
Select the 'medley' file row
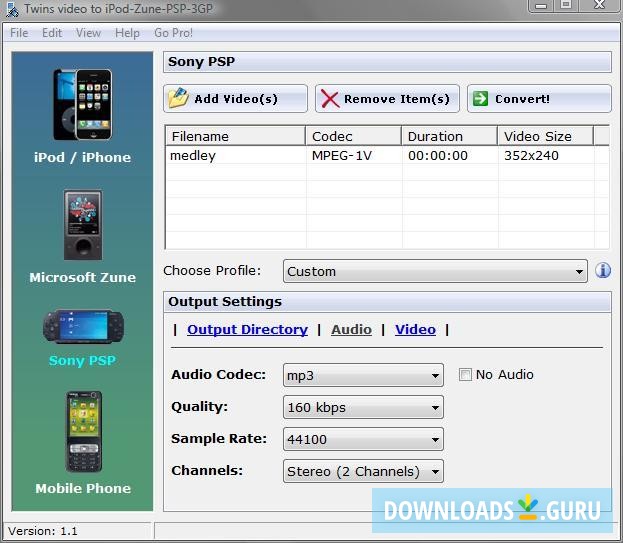pyautogui.click(x=387, y=155)
